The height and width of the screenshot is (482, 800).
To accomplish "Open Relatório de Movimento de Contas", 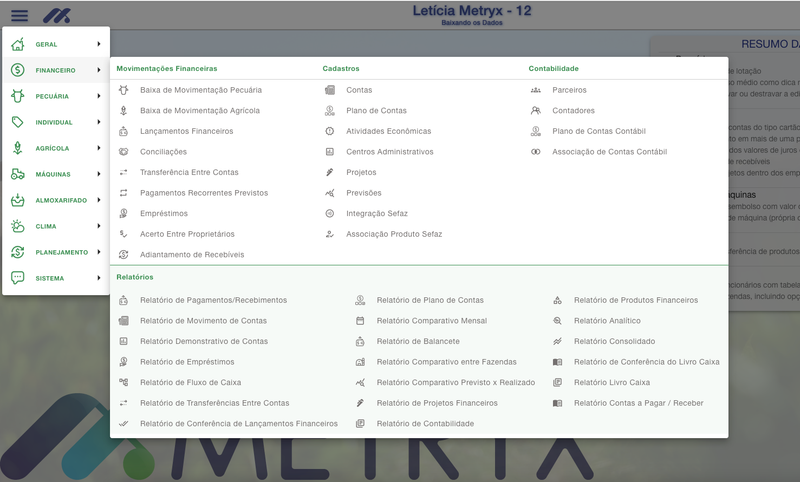I will [x=204, y=321].
